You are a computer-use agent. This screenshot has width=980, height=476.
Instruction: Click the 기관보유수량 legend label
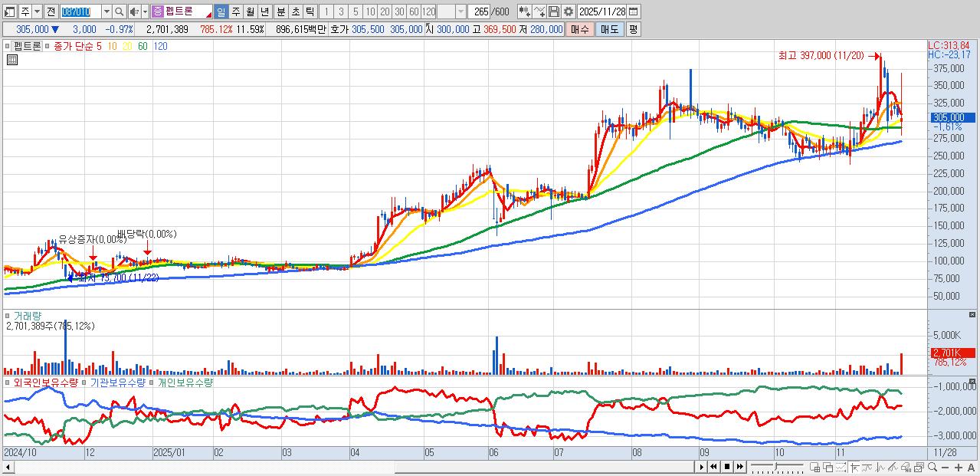[x=118, y=382]
